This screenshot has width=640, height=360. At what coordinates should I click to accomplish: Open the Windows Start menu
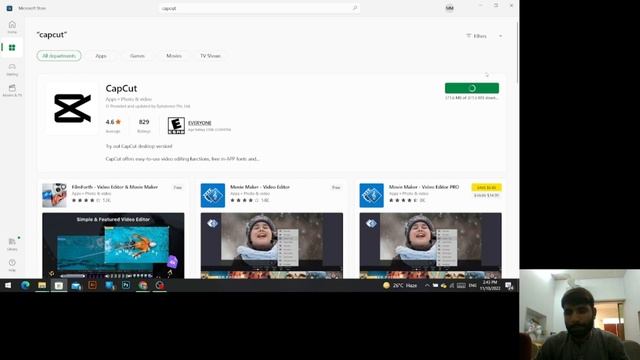[x=8, y=285]
